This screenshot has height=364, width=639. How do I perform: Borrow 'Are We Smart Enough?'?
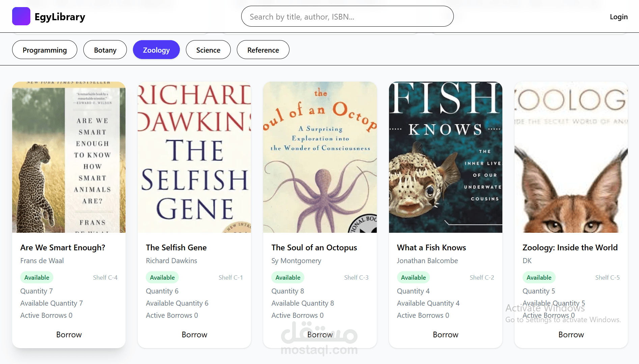pyautogui.click(x=68, y=334)
